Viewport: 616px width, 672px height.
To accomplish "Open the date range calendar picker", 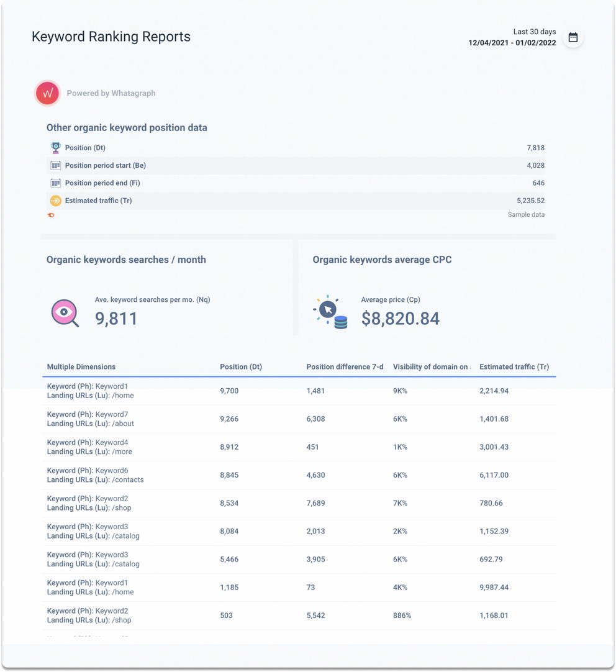I will [573, 37].
